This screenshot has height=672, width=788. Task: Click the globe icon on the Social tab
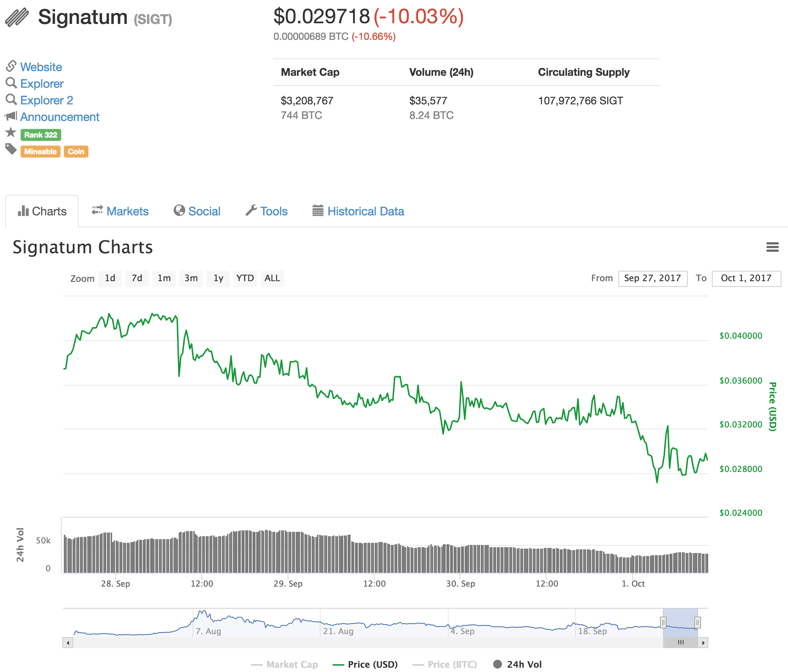click(x=179, y=210)
